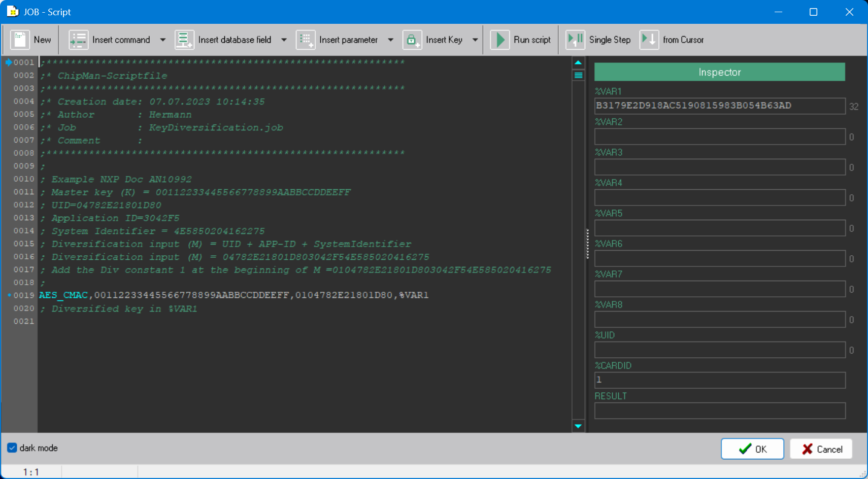The width and height of the screenshot is (868, 479).
Task: Confirm with the OK button
Action: 752,449
